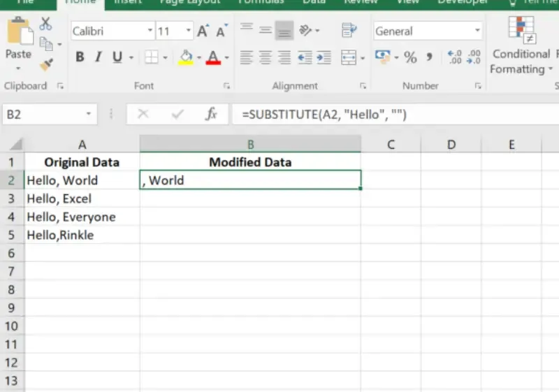559x392 pixels.
Task: Click the Cut scissors icon
Action: tap(45, 24)
